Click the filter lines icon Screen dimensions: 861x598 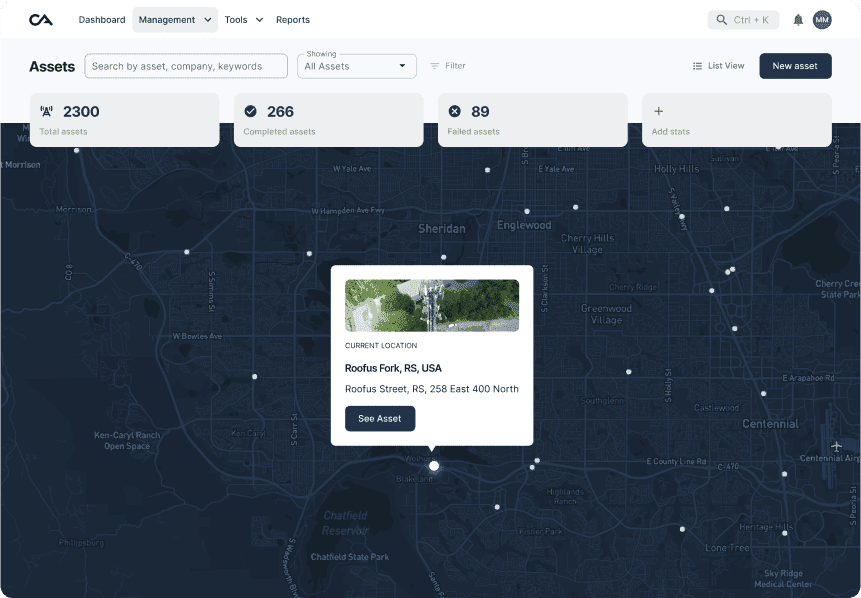point(434,66)
